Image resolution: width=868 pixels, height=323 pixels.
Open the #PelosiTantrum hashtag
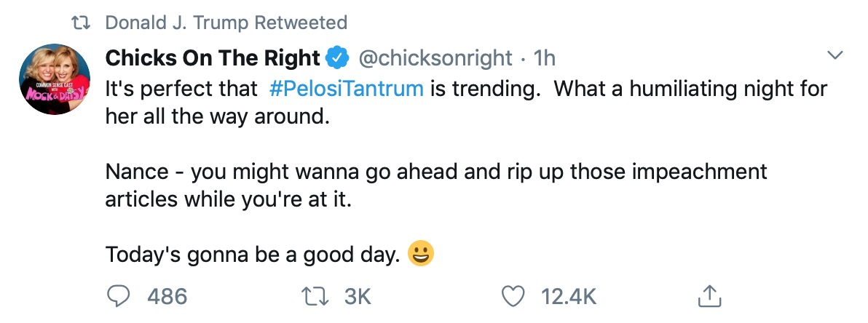point(346,89)
